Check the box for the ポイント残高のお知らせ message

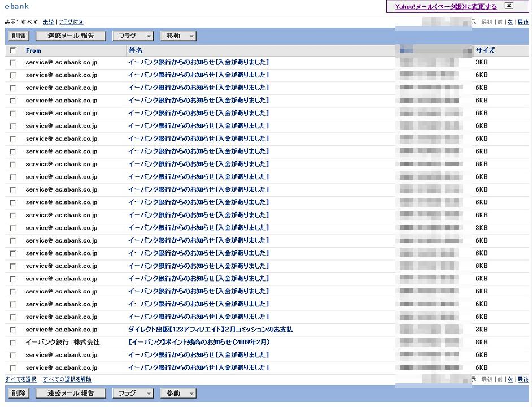13,343
